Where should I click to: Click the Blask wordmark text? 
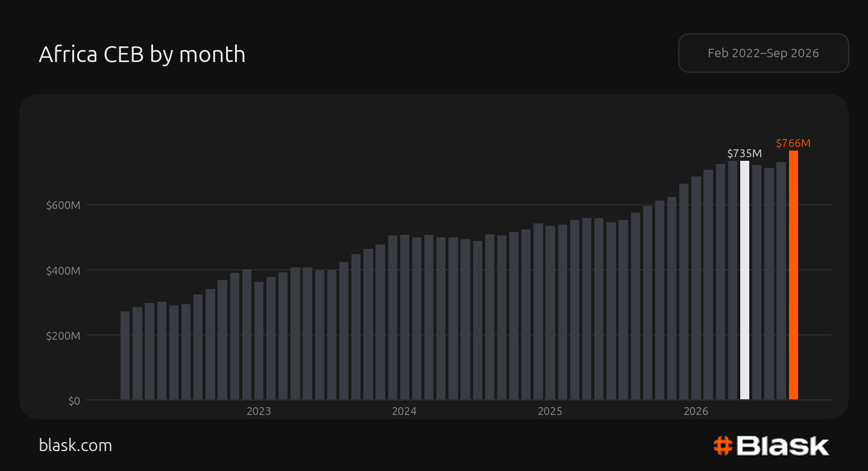pyautogui.click(x=783, y=446)
